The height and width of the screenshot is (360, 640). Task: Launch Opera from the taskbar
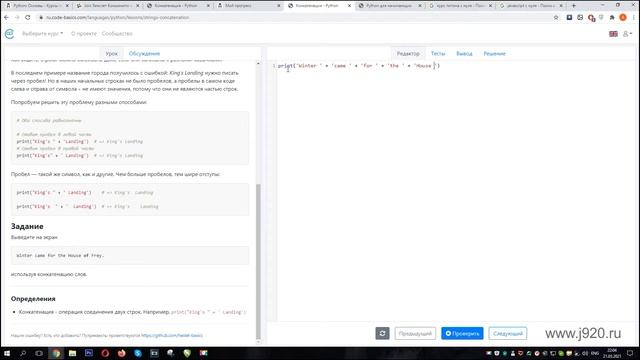(x=105, y=353)
